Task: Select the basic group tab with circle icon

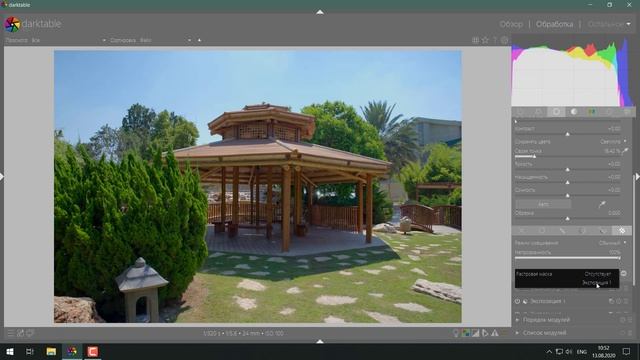Action: (x=556, y=112)
